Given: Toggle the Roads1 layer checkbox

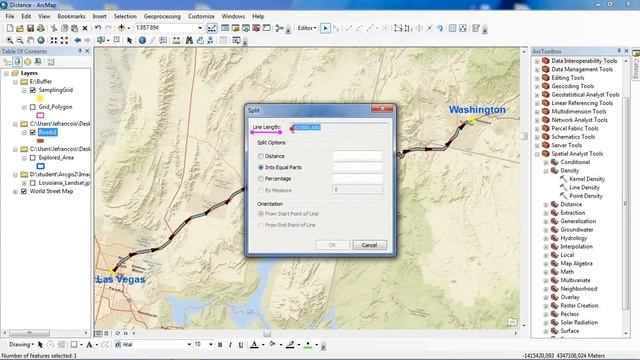Looking at the screenshot, I should (x=33, y=132).
